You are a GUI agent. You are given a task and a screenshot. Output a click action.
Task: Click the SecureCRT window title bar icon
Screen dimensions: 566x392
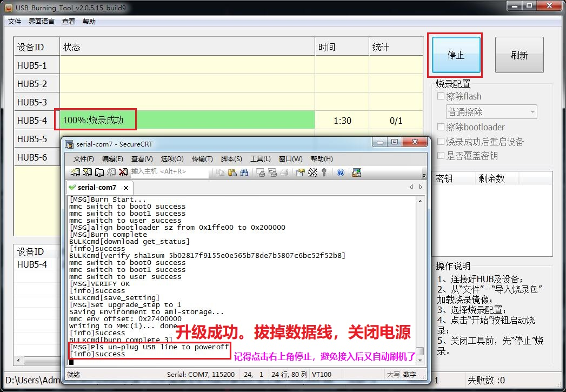[69, 144]
